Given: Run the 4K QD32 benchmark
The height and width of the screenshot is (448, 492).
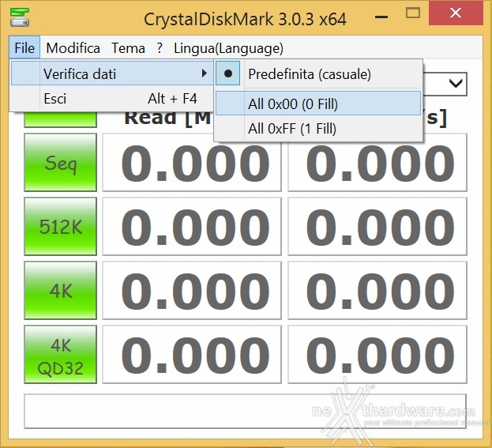Looking at the screenshot, I should (61, 355).
